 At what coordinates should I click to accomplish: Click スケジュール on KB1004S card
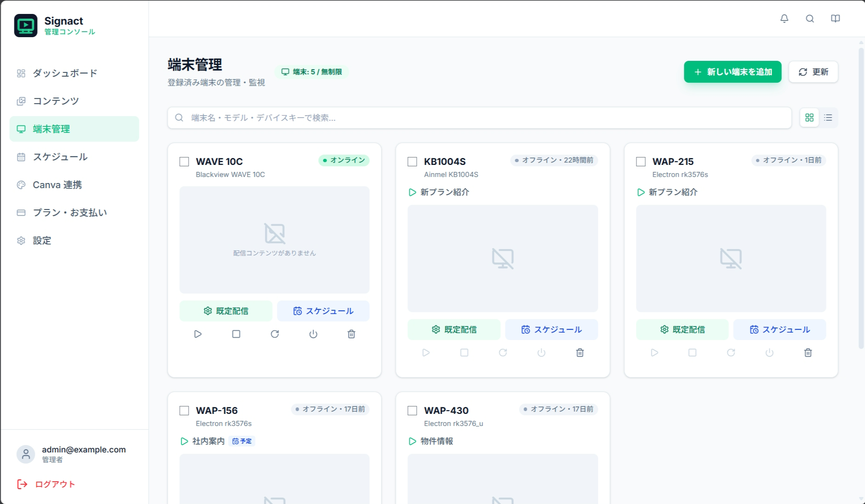pos(551,329)
